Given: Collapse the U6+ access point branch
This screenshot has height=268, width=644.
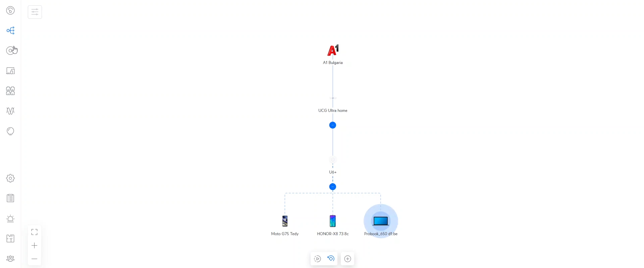Looking at the screenshot, I should pos(332,187).
